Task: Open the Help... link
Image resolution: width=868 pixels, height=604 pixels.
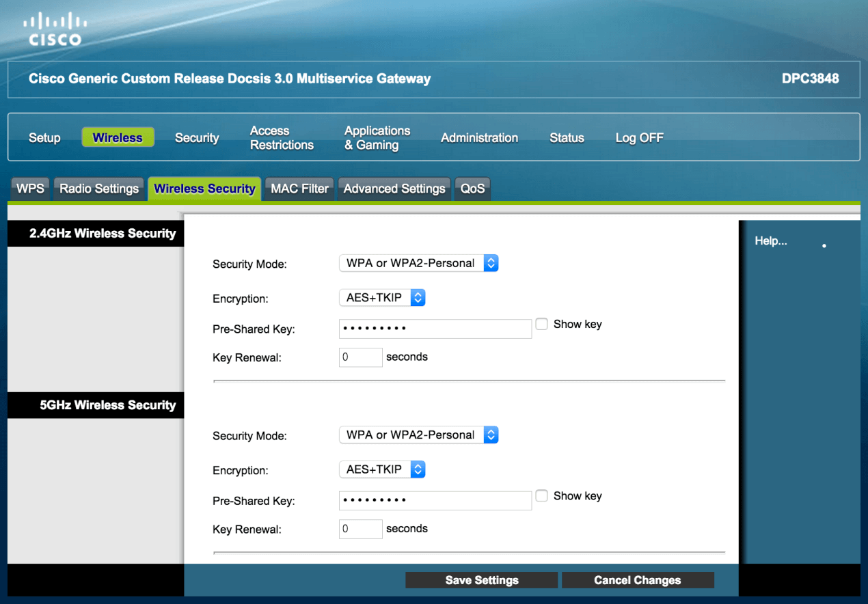Action: [x=770, y=241]
